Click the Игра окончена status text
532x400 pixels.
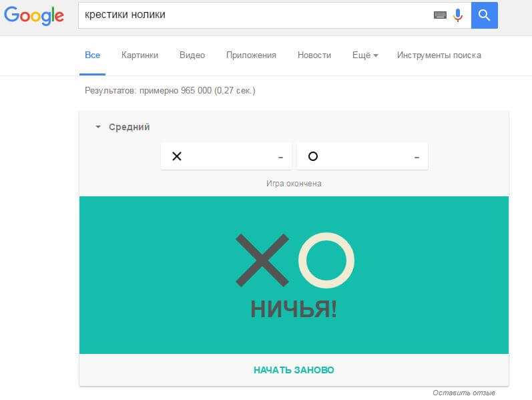coord(294,184)
